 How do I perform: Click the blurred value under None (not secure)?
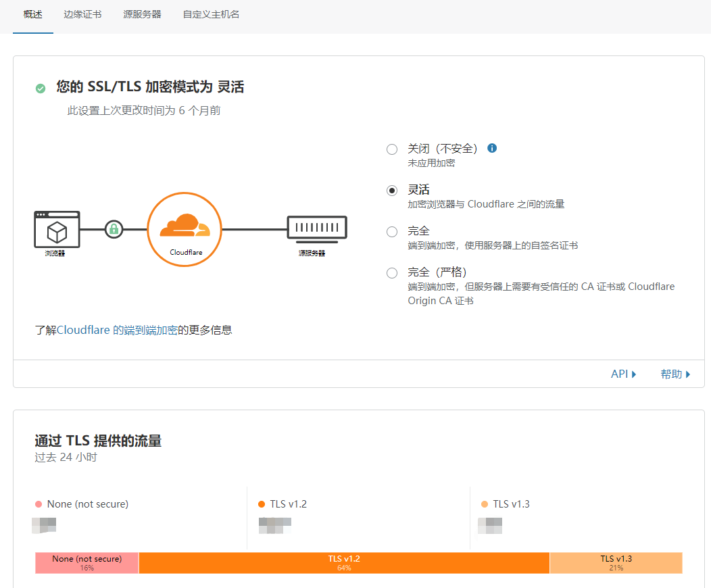point(44,525)
